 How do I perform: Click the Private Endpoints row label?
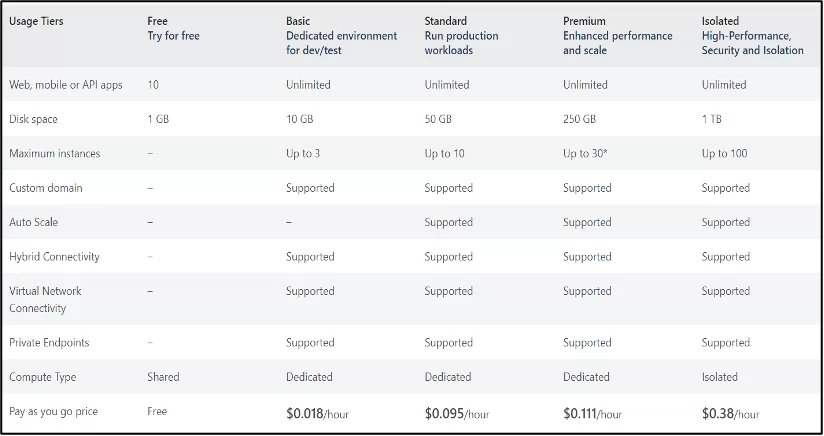point(49,342)
